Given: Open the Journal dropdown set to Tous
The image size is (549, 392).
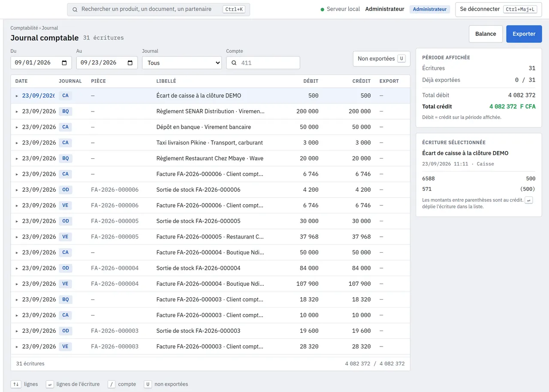Looking at the screenshot, I should (x=182, y=63).
